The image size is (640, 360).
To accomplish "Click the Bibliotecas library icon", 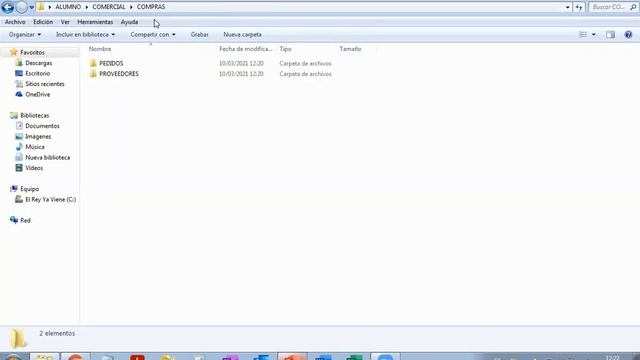I will 14,116.
